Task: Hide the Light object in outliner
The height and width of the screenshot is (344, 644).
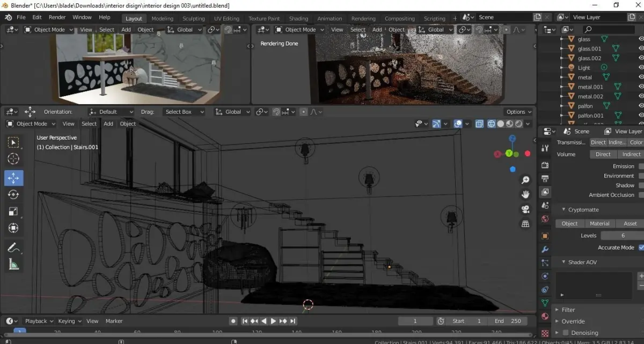Action: 641,68
